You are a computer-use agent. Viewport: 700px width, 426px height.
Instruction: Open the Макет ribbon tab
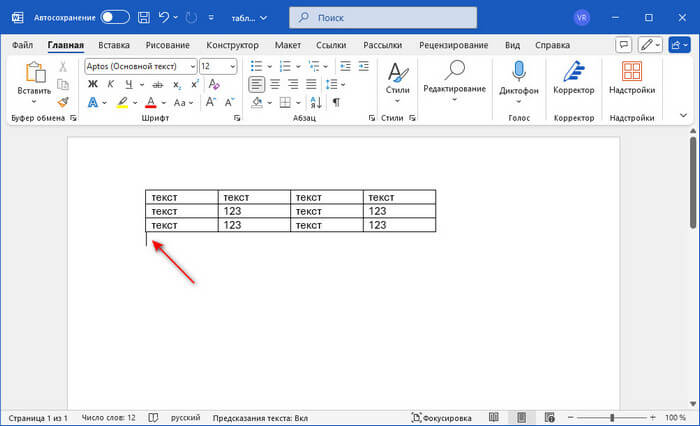point(288,45)
